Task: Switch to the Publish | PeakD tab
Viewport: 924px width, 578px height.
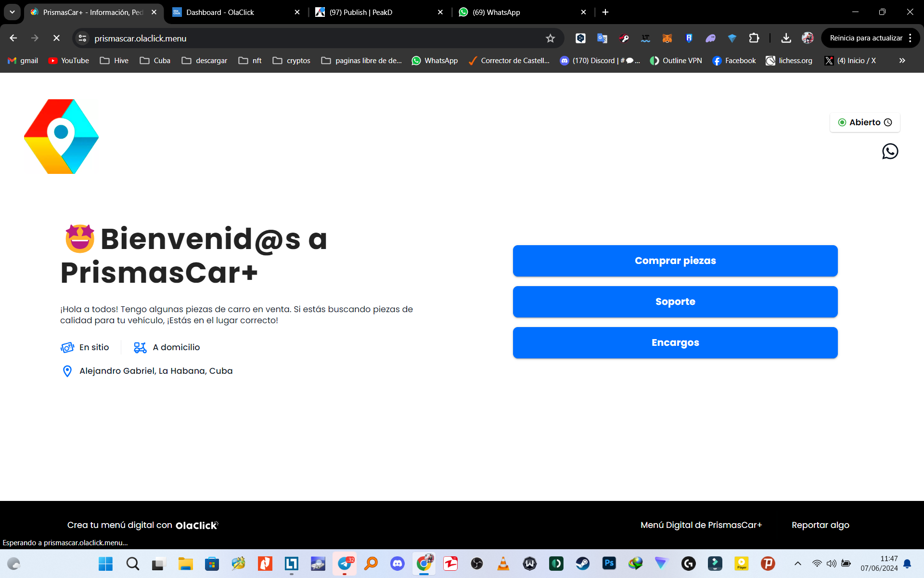Action: (x=379, y=12)
